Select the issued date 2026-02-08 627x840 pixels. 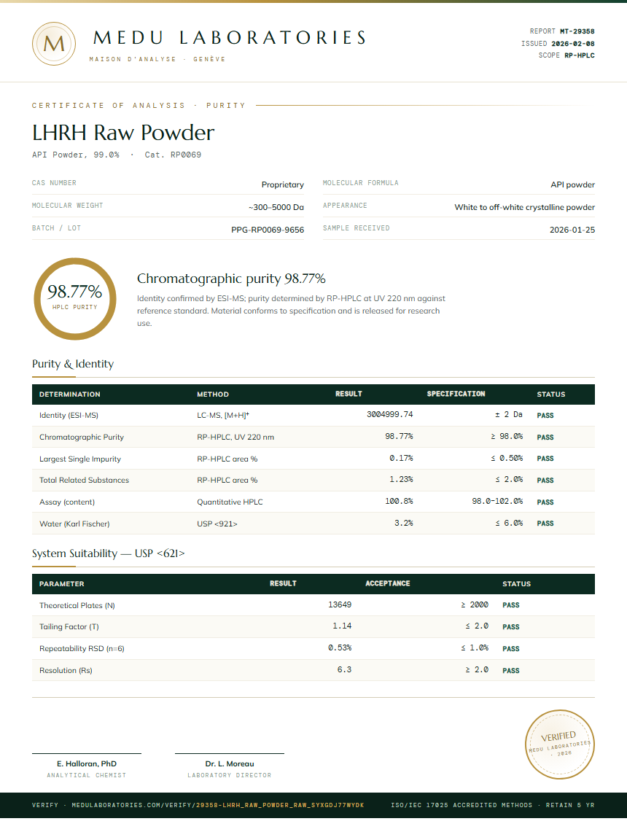(x=573, y=44)
